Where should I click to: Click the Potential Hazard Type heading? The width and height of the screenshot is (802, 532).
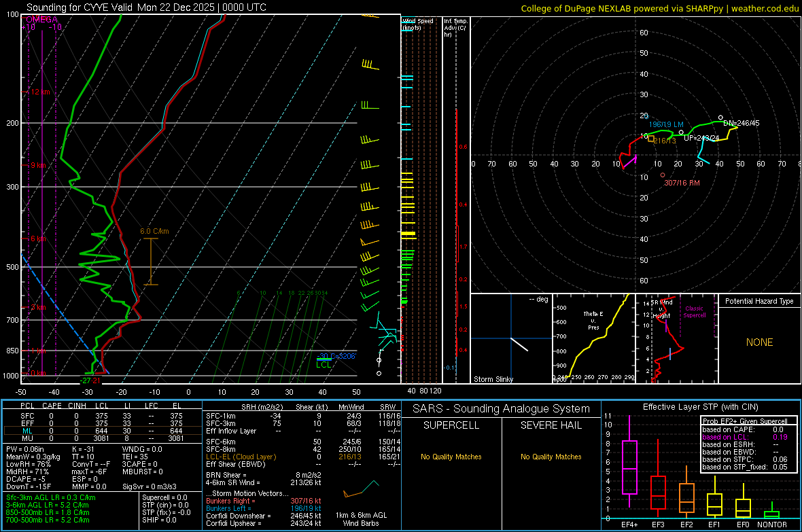coord(759,301)
